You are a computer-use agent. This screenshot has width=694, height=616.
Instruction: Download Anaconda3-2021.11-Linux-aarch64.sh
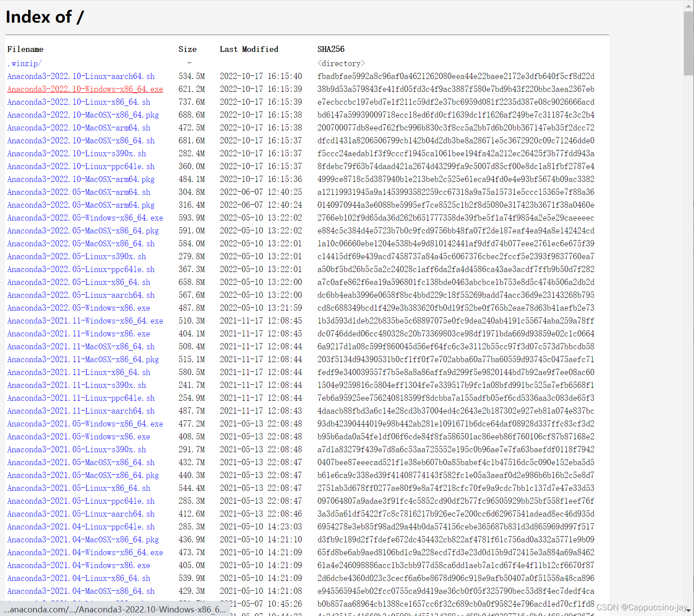coord(81,411)
